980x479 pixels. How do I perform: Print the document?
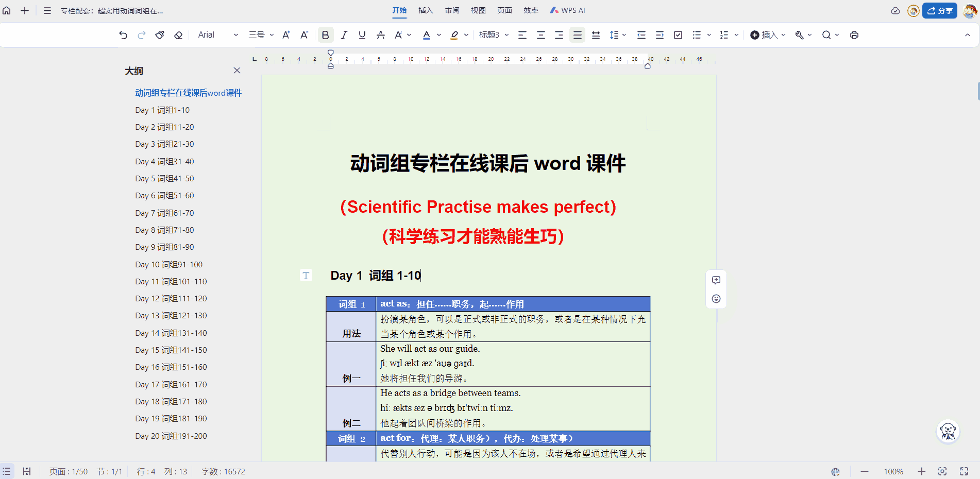(x=854, y=35)
